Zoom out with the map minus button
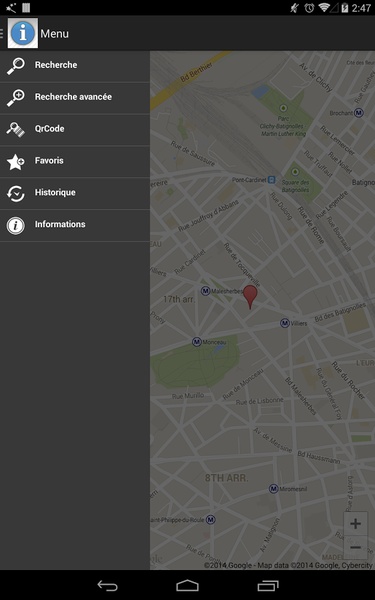This screenshot has height=600, width=375. coord(355,548)
